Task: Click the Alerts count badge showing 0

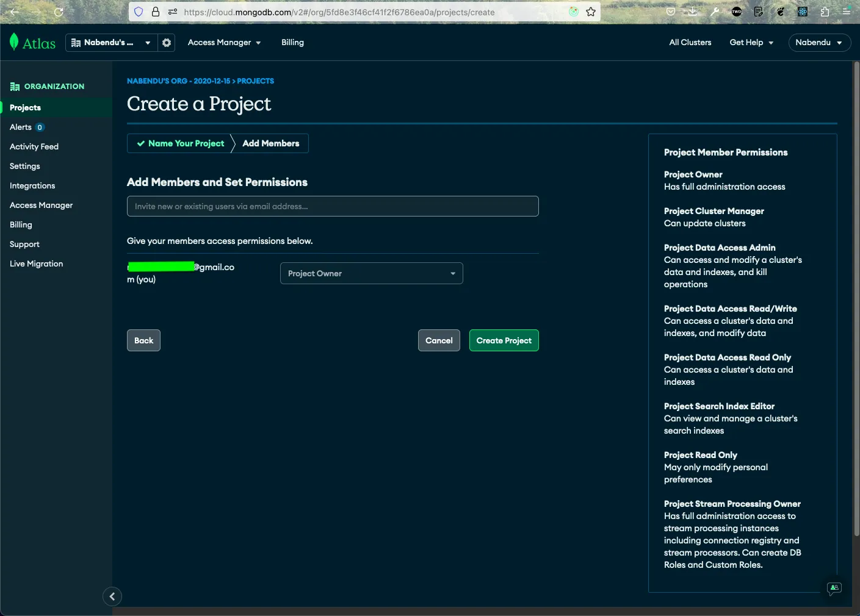Action: click(40, 127)
